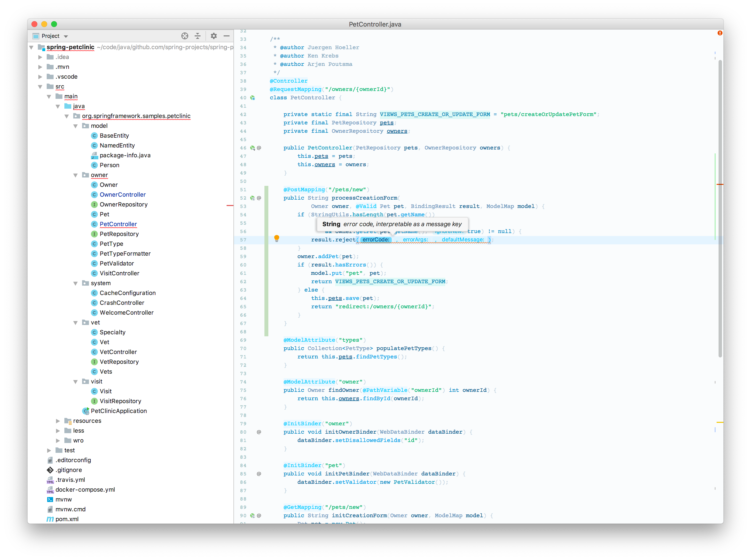Click the locate/scroll-from-source crosshair icon
Image resolution: width=751 pixels, height=560 pixels.
185,36
